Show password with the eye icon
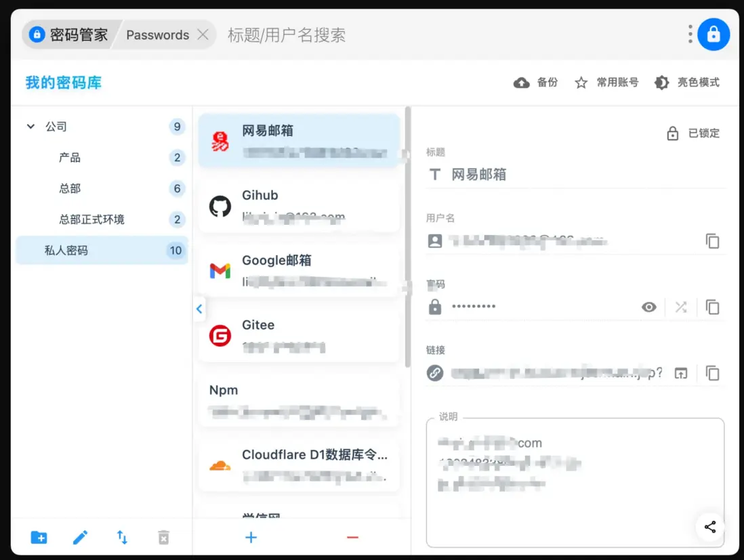Image resolution: width=744 pixels, height=560 pixels. 648,307
